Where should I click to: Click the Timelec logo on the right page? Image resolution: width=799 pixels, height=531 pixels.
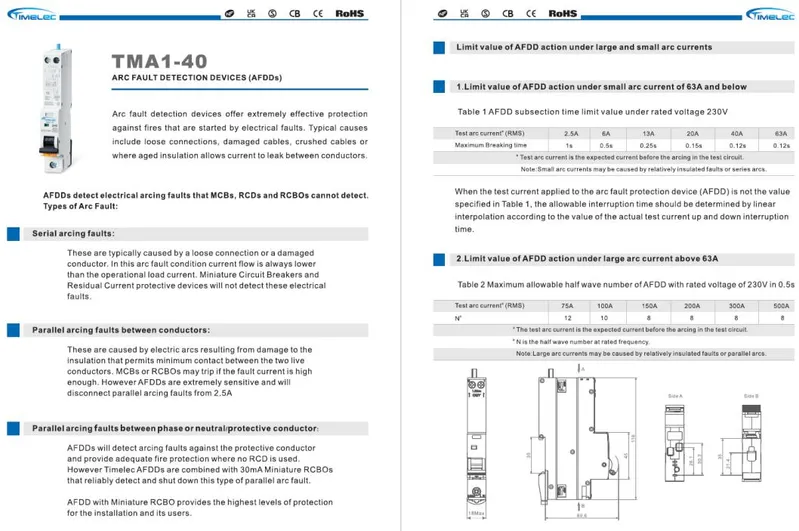point(770,14)
